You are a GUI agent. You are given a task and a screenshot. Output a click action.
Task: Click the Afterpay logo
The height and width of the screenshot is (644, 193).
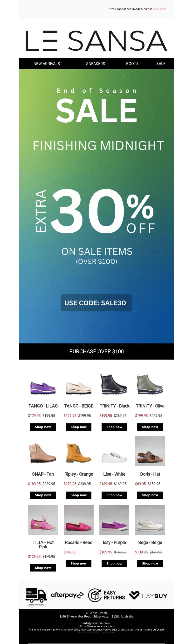[67, 595]
